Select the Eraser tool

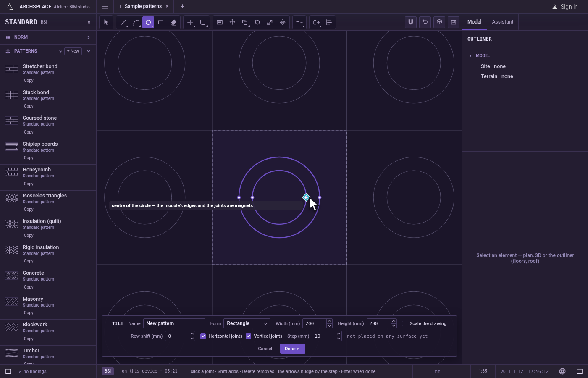[x=173, y=22]
